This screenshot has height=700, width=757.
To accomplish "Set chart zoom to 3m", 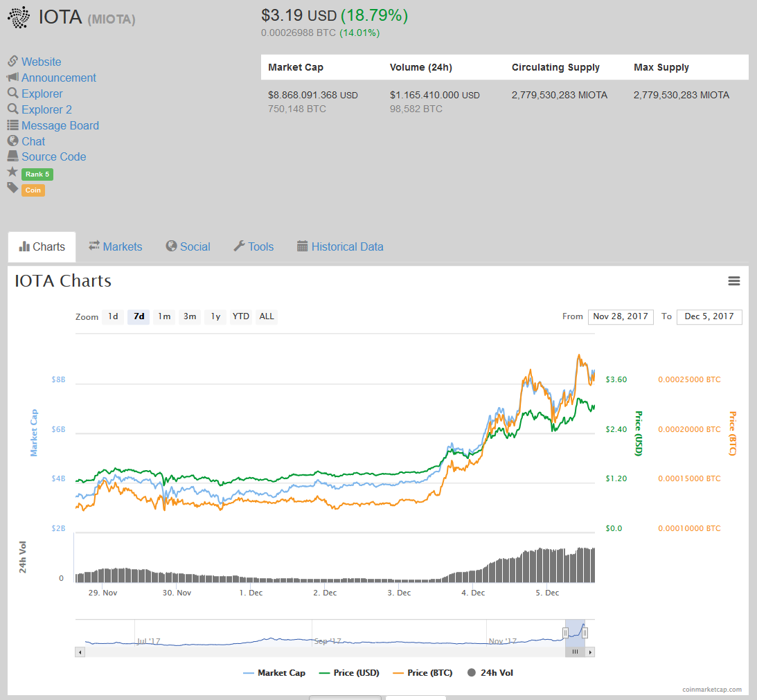I will coord(190,316).
